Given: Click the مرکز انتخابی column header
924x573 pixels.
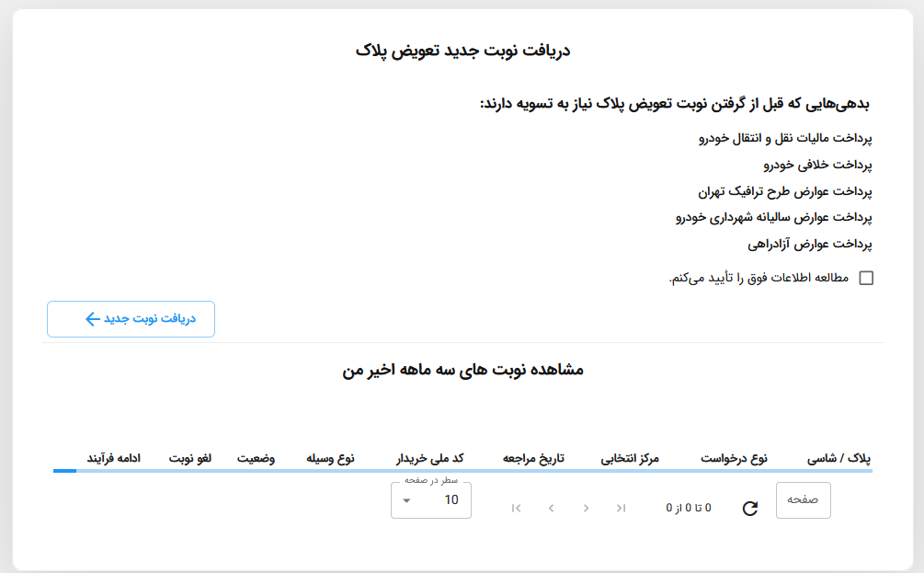Looking at the screenshot, I should pyautogui.click(x=637, y=458).
